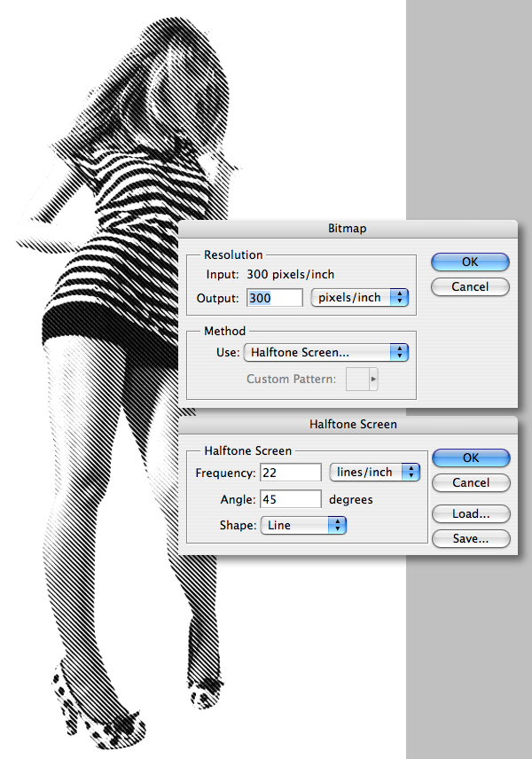Click the Frequency field showing 22

(291, 473)
